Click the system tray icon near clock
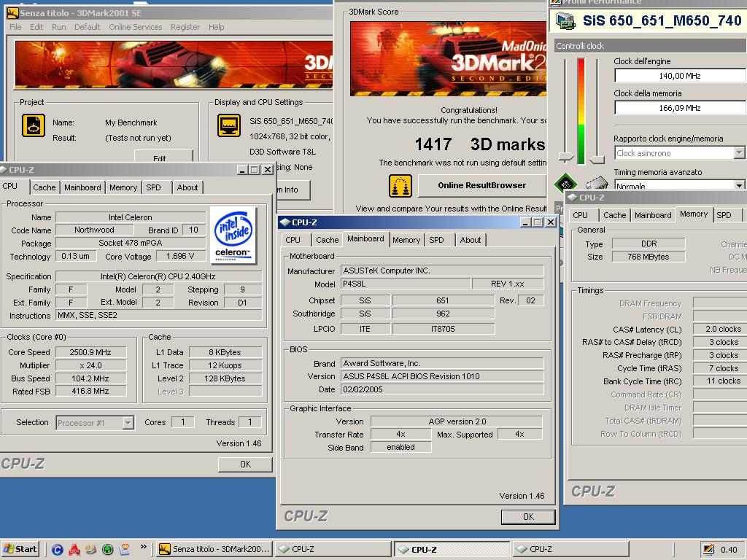This screenshot has width=747, height=560. coord(708,550)
